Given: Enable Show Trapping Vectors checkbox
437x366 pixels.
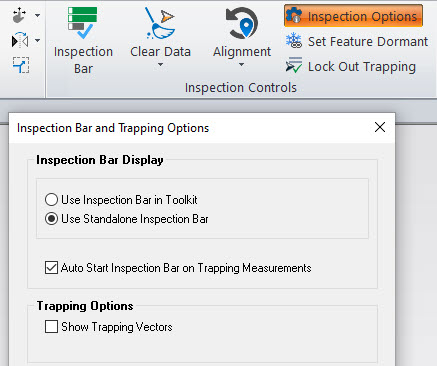Looking at the screenshot, I should click(51, 327).
